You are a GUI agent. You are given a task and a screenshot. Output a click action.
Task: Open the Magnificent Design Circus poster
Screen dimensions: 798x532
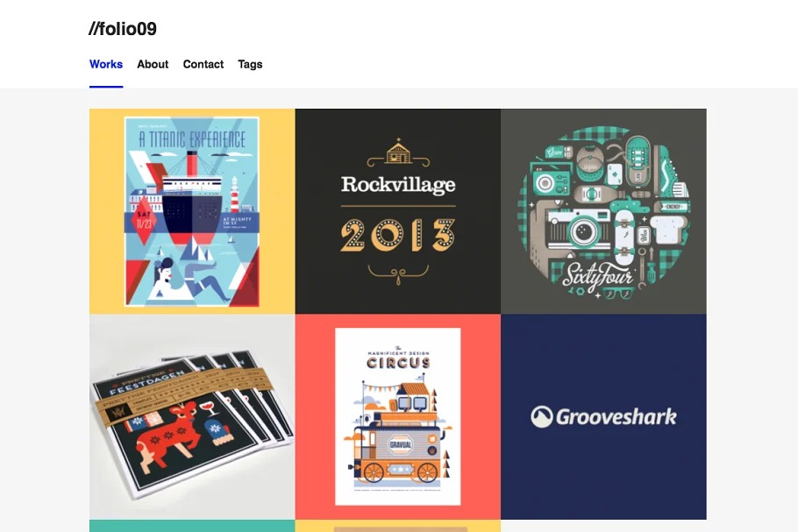[398, 416]
